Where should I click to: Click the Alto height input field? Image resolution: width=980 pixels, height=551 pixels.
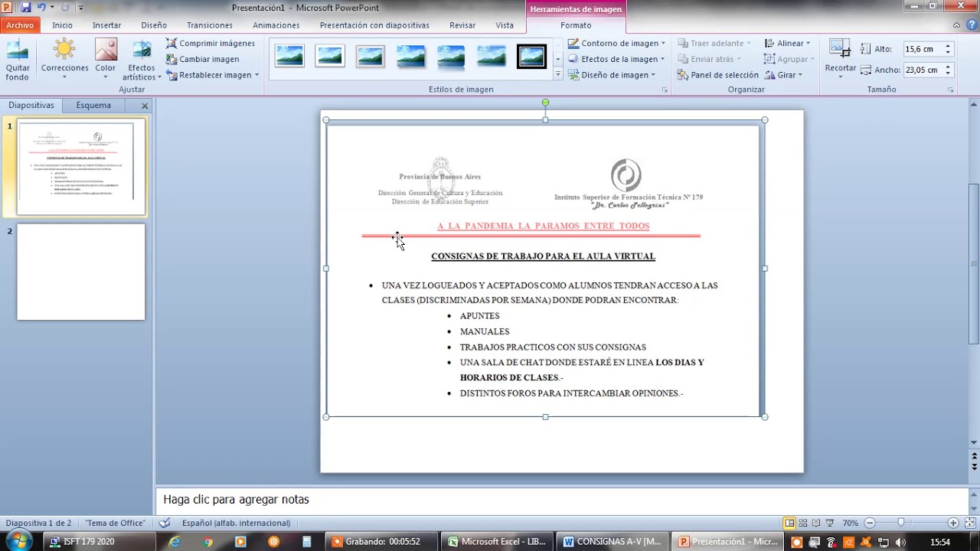click(x=923, y=49)
